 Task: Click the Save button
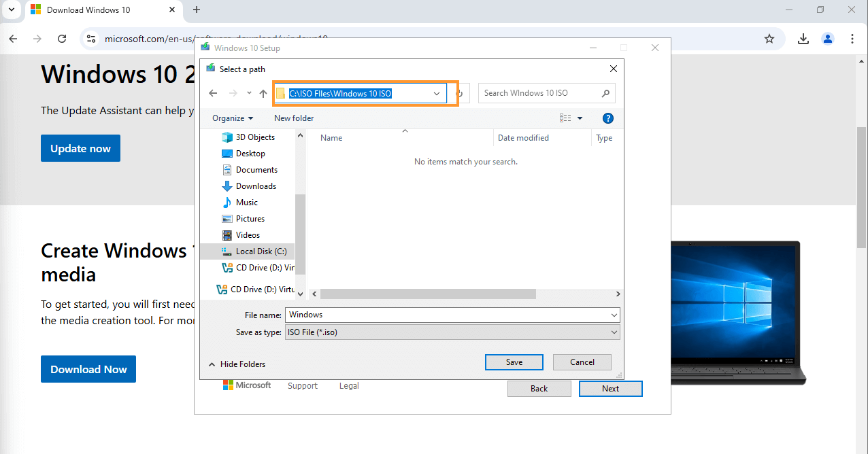514,362
